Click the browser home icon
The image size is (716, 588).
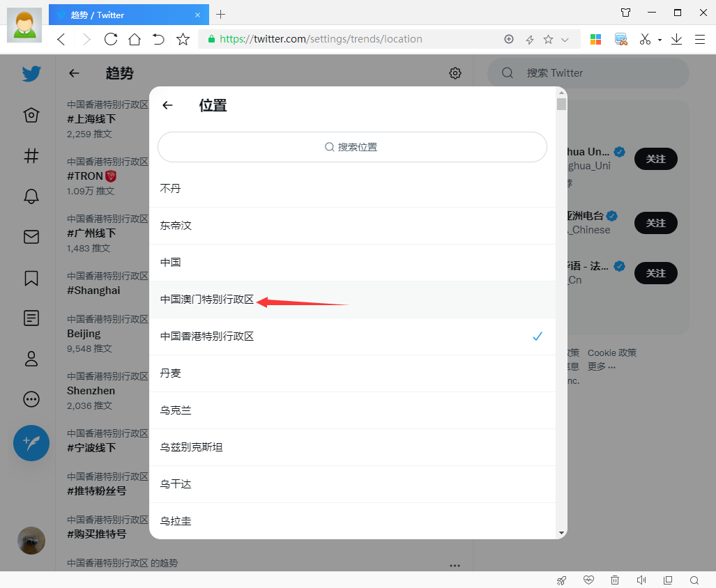coord(135,39)
